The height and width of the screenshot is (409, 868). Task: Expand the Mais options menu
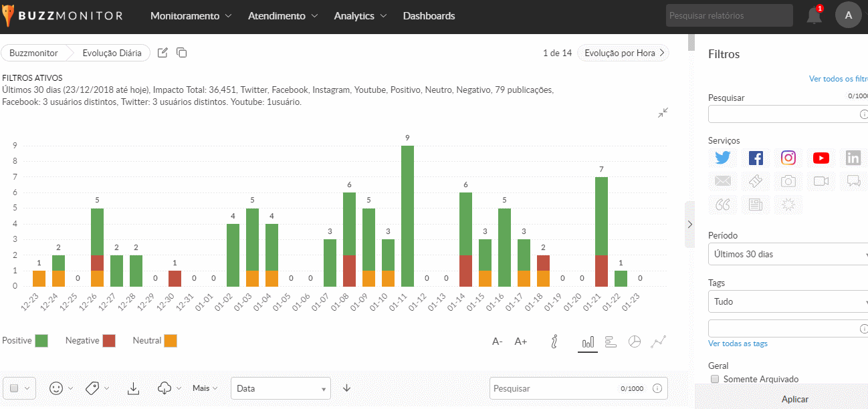tap(205, 388)
